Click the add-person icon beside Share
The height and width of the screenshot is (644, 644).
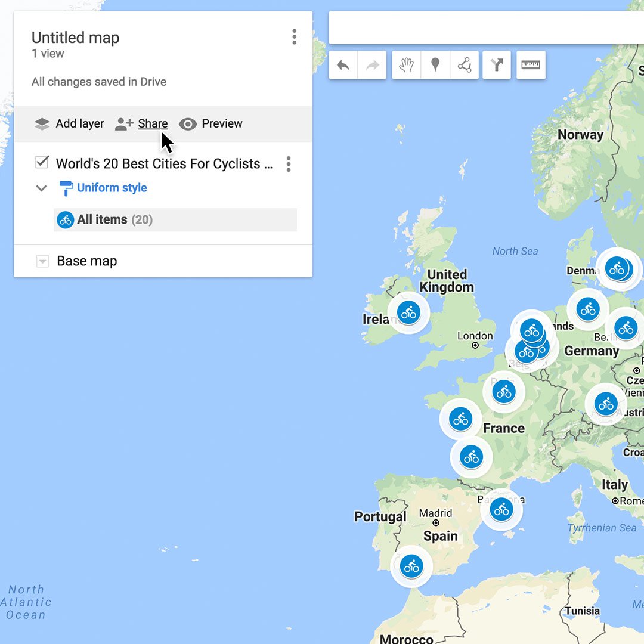coord(124,123)
